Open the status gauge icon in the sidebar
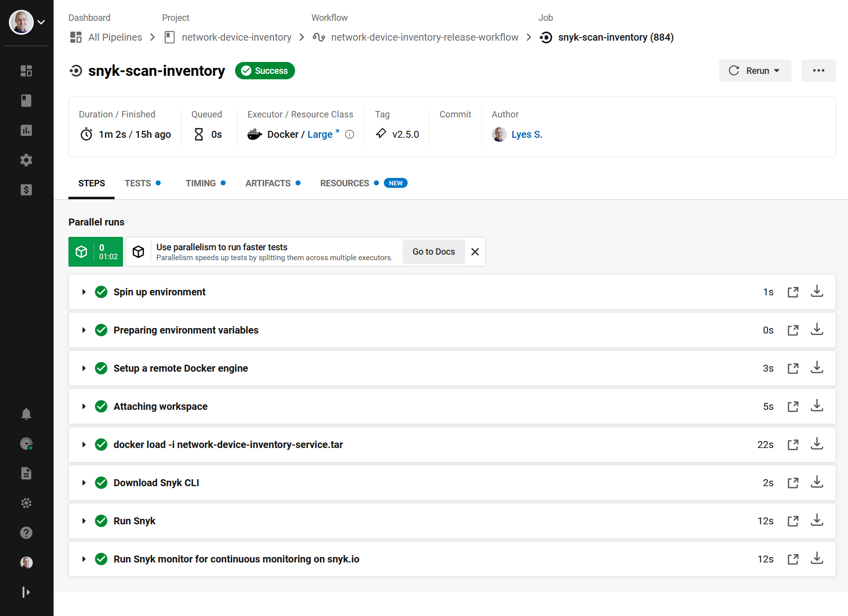 (26, 444)
